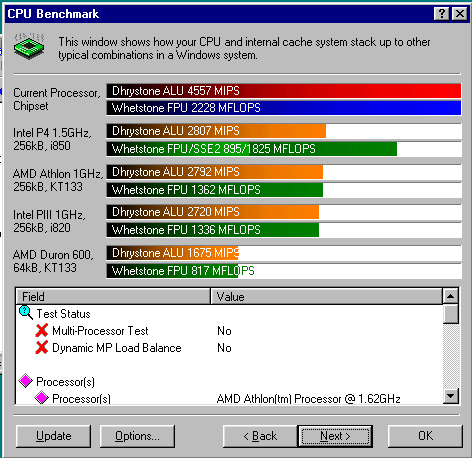Select the Multi-Processor Test row
The width and height of the screenshot is (472, 458).
click(x=229, y=331)
